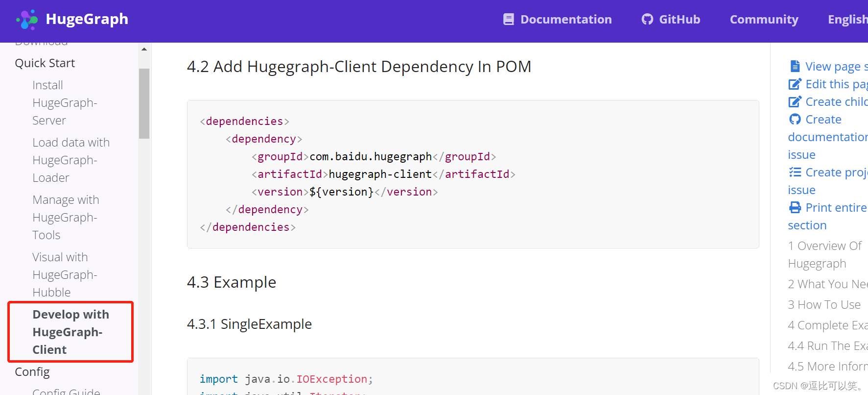This screenshot has width=868, height=395.
Task: Open Visual with HugeGraph-Hubble page
Action: pyautogui.click(x=65, y=274)
